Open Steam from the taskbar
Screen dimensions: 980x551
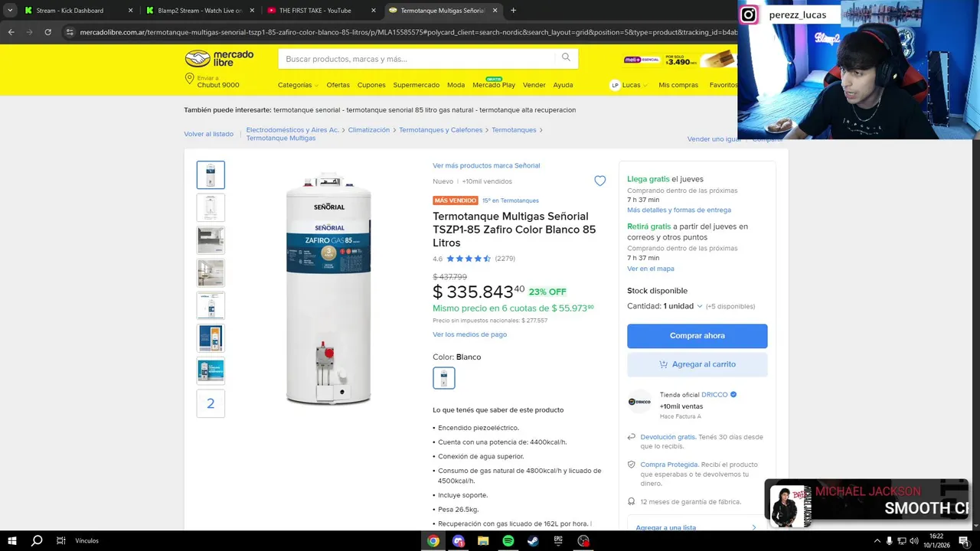tap(533, 540)
